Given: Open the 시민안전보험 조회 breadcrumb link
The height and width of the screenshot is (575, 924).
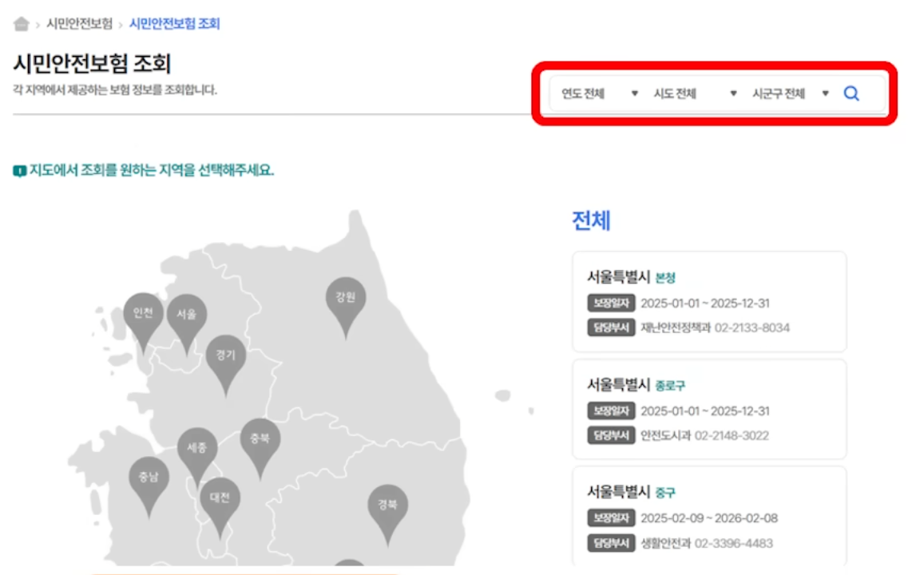Looking at the screenshot, I should [174, 24].
